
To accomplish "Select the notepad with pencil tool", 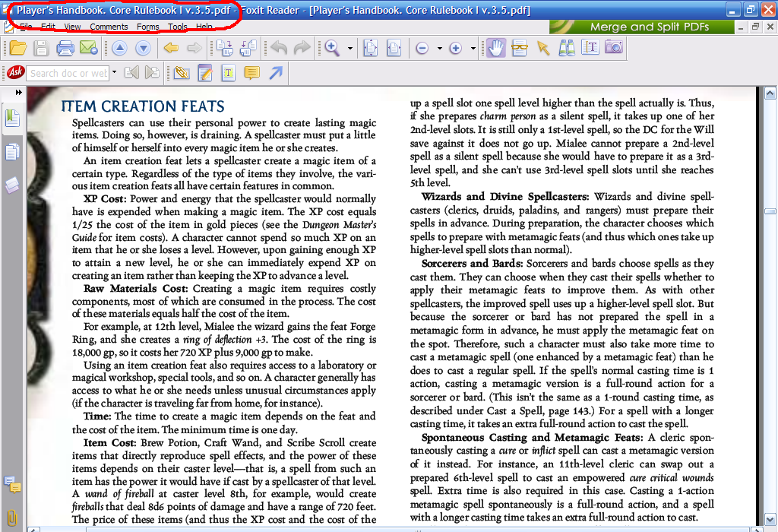I will tap(205, 73).
